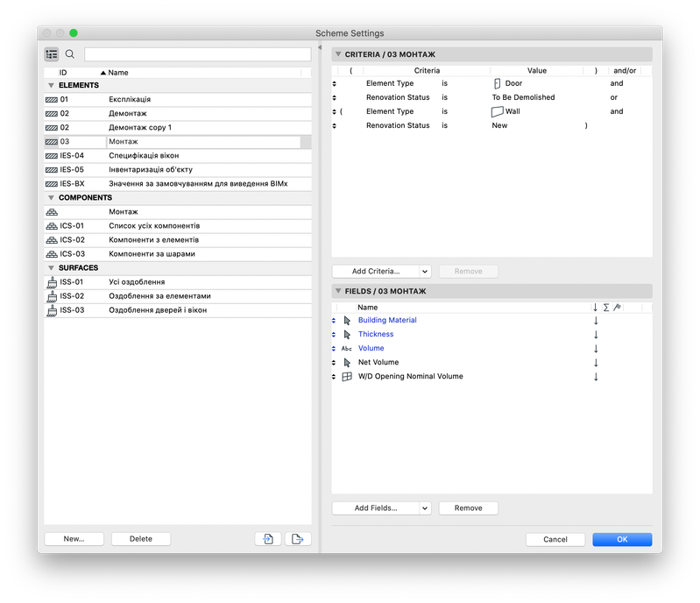Select the IES-04 Специфікація вікон scheme
The height and width of the screenshot is (603, 700).
tap(178, 155)
